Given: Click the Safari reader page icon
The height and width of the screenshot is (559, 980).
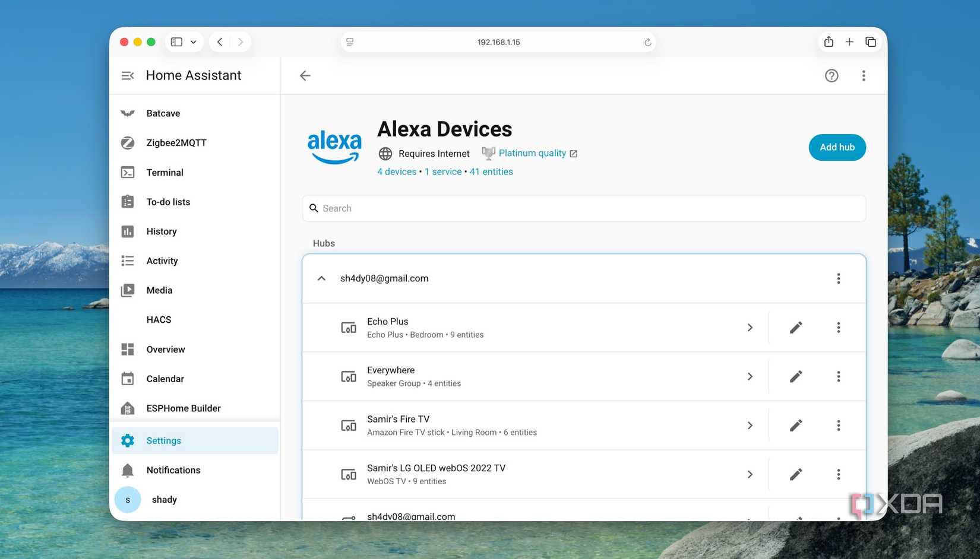Looking at the screenshot, I should [x=350, y=42].
